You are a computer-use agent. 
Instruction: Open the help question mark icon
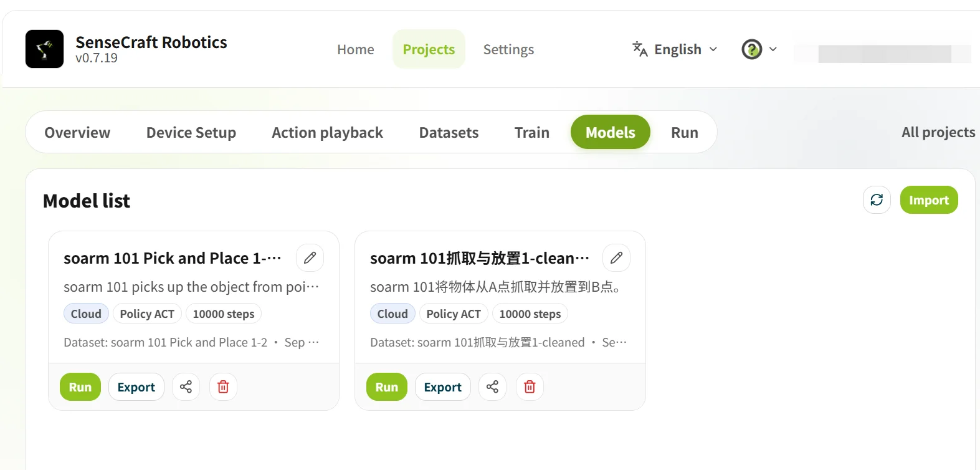(752, 49)
